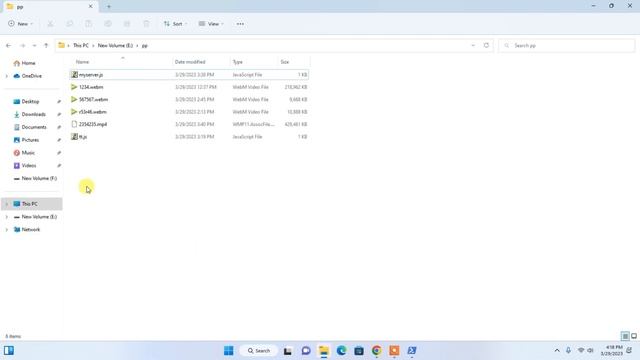The image size is (640, 360).
Task: Launch Microsoft Edge from the taskbar
Action: coord(341,351)
